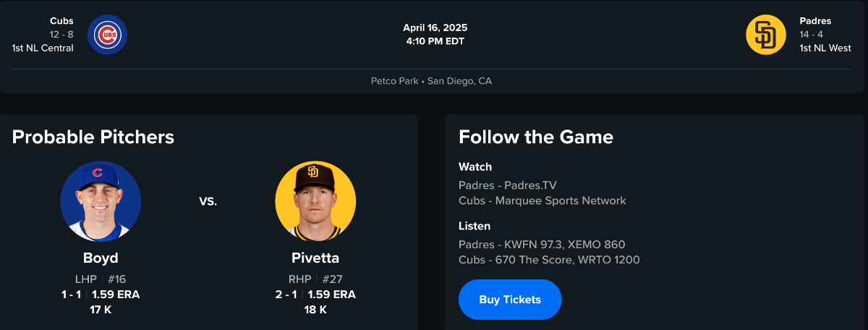
Task: Open Boyd's pitcher headshot photo
Action: [x=101, y=201]
